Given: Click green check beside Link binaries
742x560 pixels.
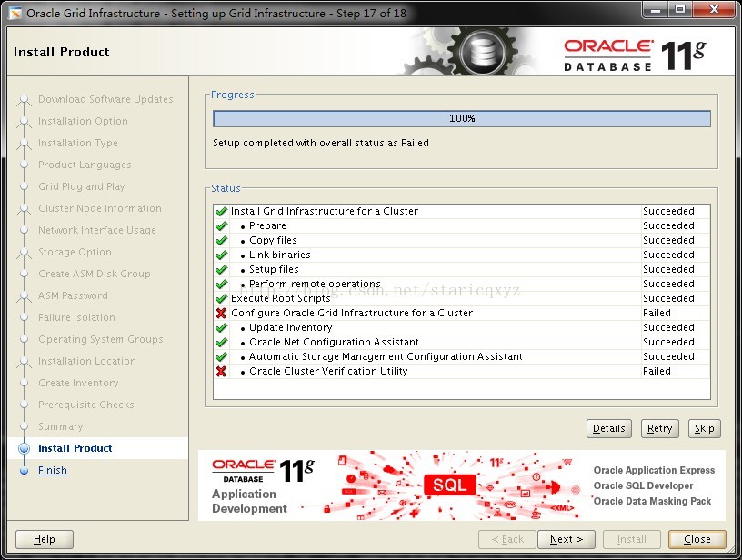Looking at the screenshot, I should 221,255.
